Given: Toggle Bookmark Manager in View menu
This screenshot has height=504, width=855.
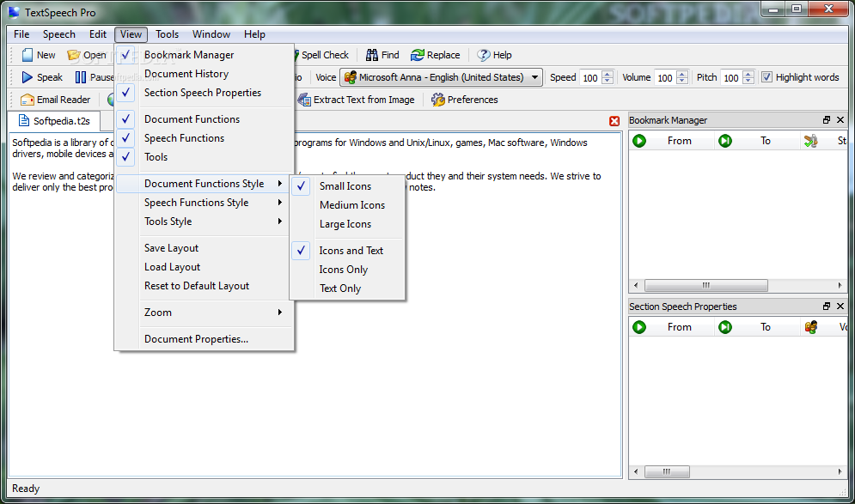Looking at the screenshot, I should tap(205, 55).
